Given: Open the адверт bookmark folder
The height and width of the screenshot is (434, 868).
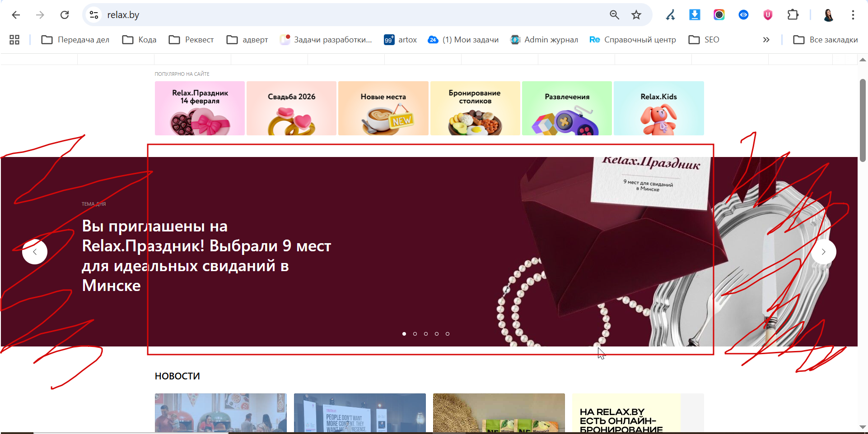Looking at the screenshot, I should [247, 40].
